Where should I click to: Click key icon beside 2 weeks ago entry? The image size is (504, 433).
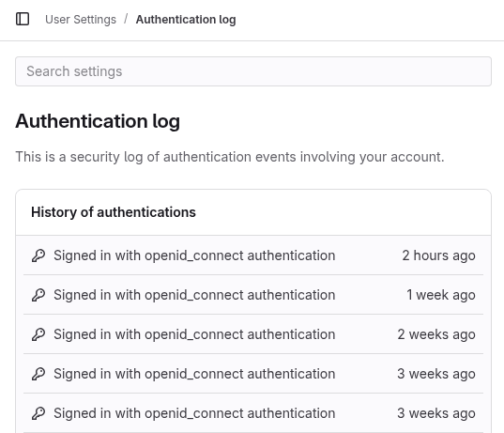[x=38, y=334]
